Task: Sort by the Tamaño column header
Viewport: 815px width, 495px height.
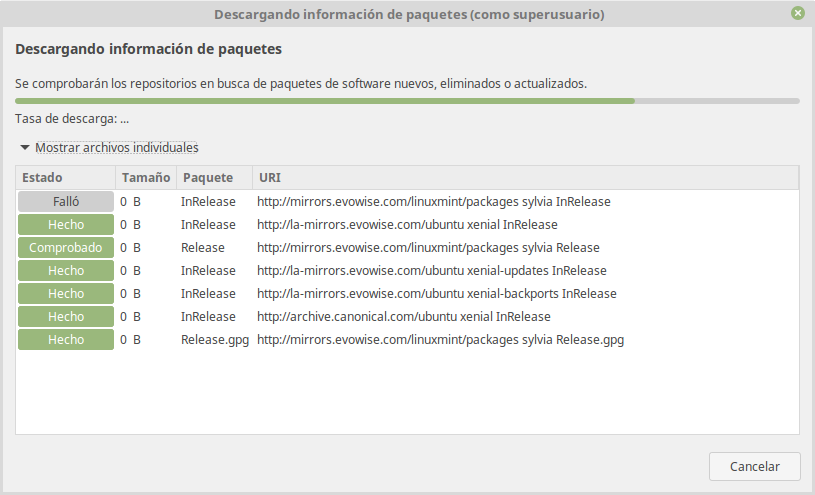Action: click(146, 178)
